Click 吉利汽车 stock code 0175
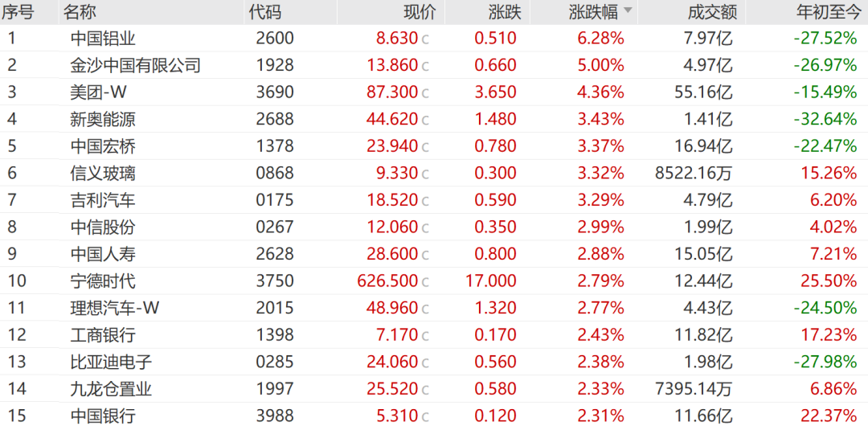This screenshot has height=426, width=868. (x=275, y=200)
